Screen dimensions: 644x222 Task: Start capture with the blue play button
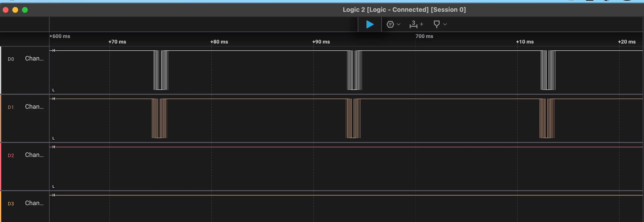[370, 24]
